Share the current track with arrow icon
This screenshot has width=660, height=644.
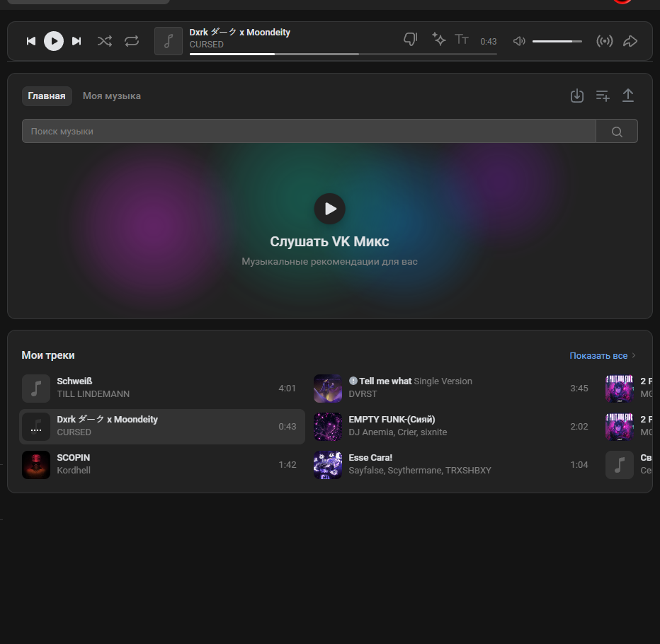[x=630, y=41]
